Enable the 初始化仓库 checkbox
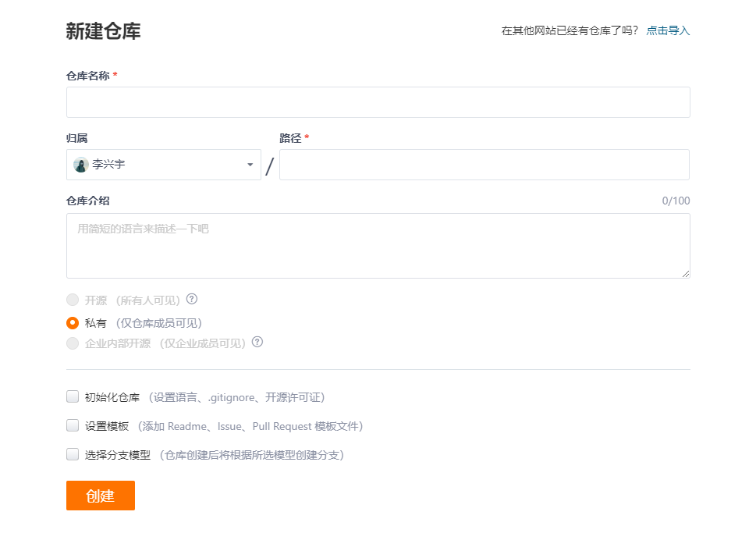Screen dimensions: 756x533 [x=73, y=396]
